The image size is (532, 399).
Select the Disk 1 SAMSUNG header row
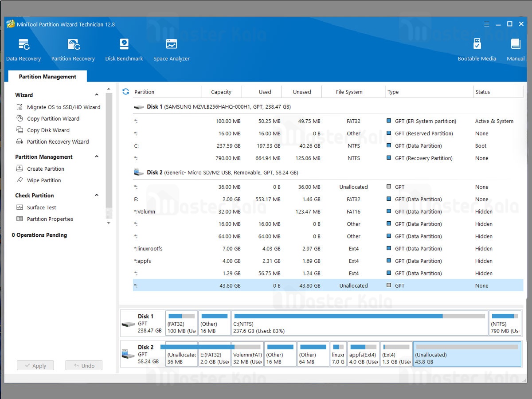pos(328,107)
